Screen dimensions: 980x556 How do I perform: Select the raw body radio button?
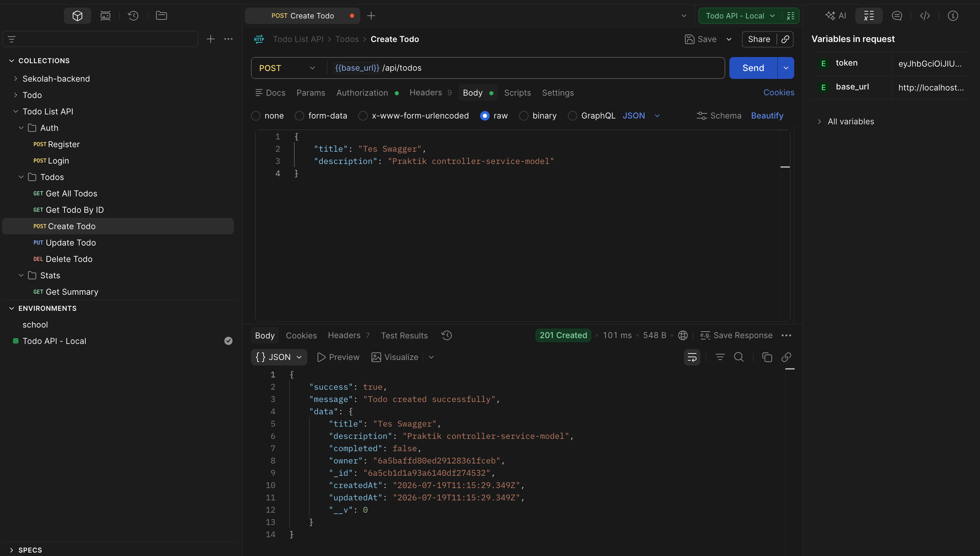point(485,116)
